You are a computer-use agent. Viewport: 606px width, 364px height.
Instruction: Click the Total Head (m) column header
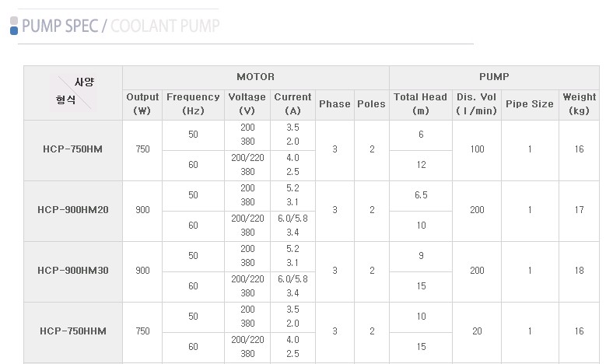point(421,104)
